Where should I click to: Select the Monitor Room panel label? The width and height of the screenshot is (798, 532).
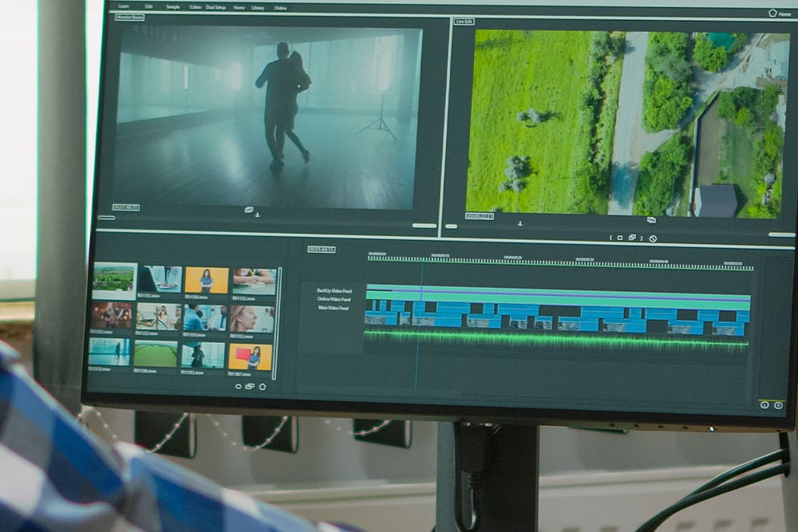(x=130, y=18)
